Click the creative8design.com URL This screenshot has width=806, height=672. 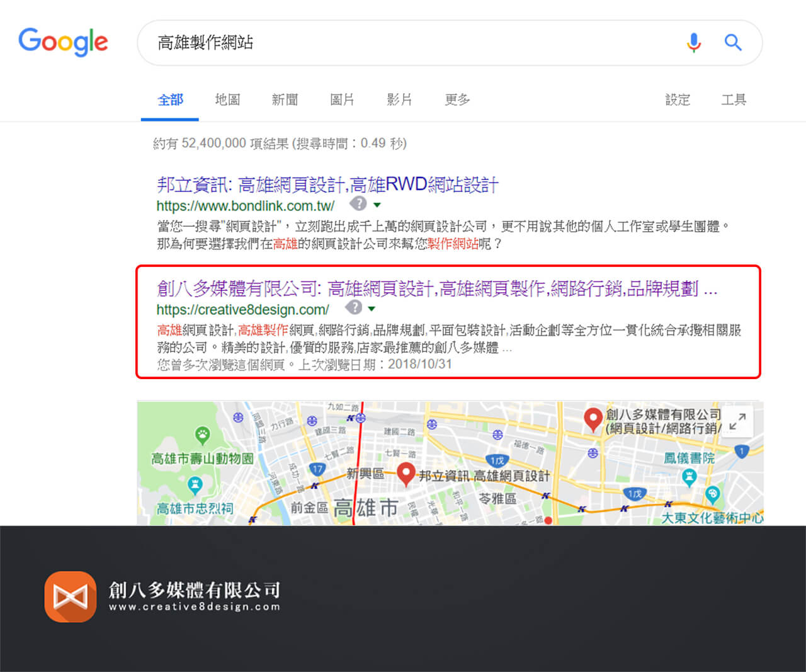(x=243, y=309)
